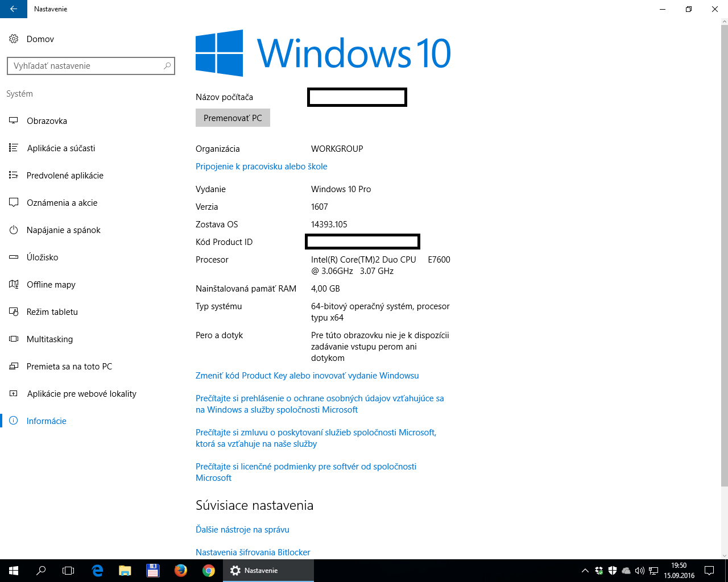Open File Explorer from taskbar
728x582 pixels.
tap(125, 571)
